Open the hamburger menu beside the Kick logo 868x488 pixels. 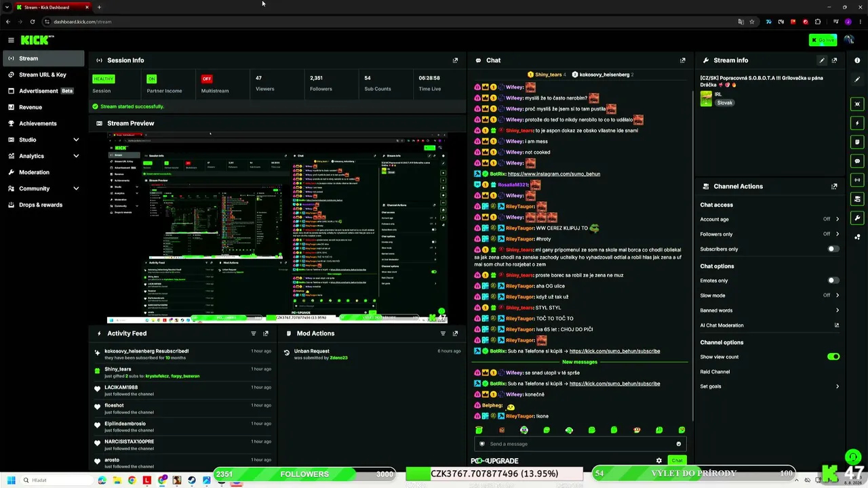click(11, 40)
